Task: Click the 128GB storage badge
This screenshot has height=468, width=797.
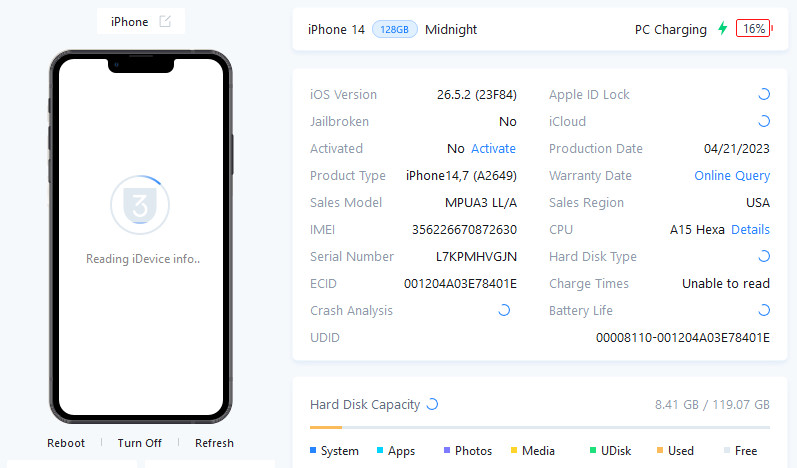Action: pyautogui.click(x=394, y=29)
